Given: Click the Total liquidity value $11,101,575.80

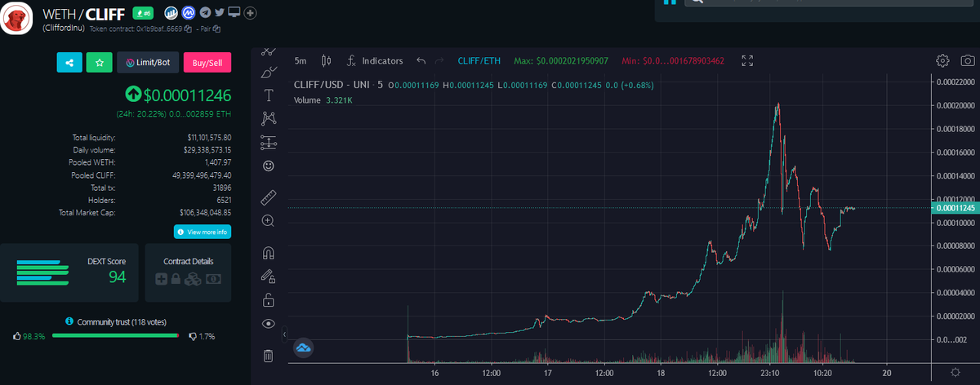Looking at the screenshot, I should click(209, 137).
